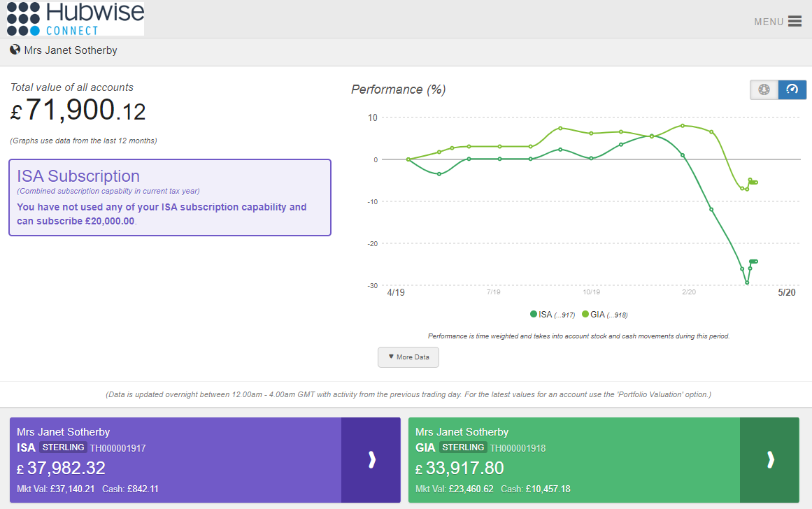Click the Hubwise Connect logo
Screen dimensions: 812x509
76,19
